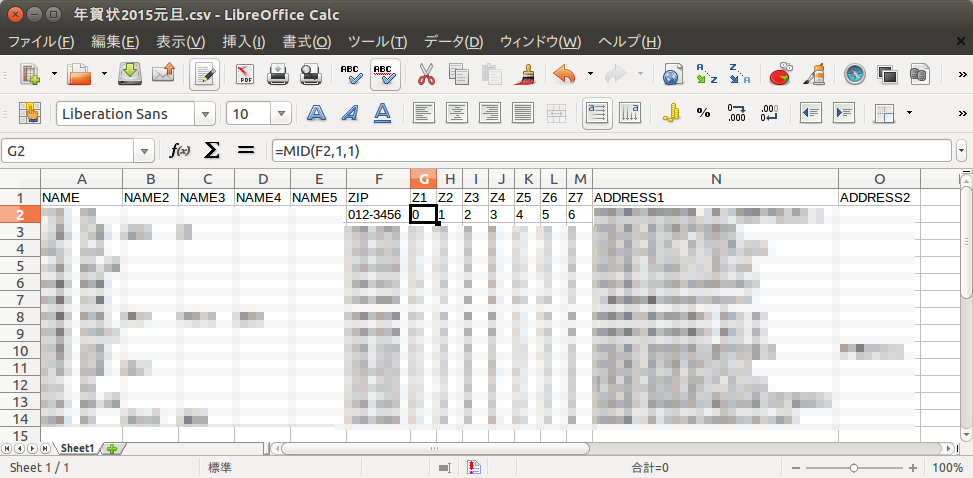Center text horizontally
Screen dimensions: 973x478
pos(457,113)
